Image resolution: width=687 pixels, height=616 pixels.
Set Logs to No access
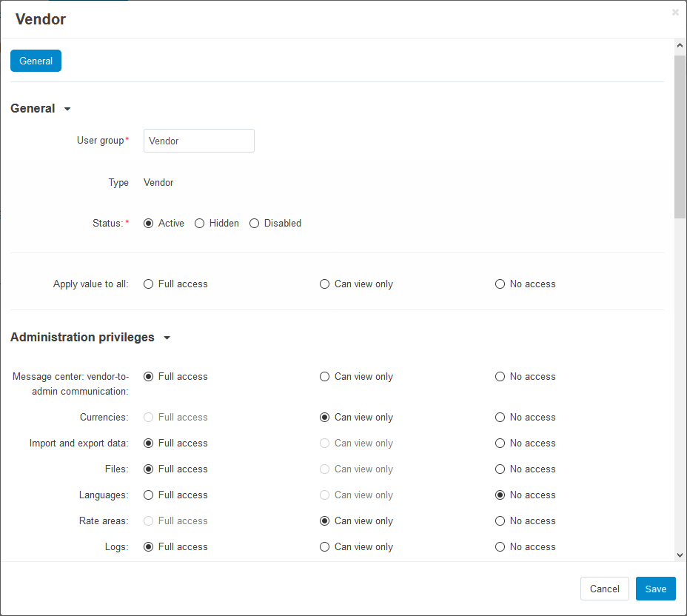pos(500,546)
